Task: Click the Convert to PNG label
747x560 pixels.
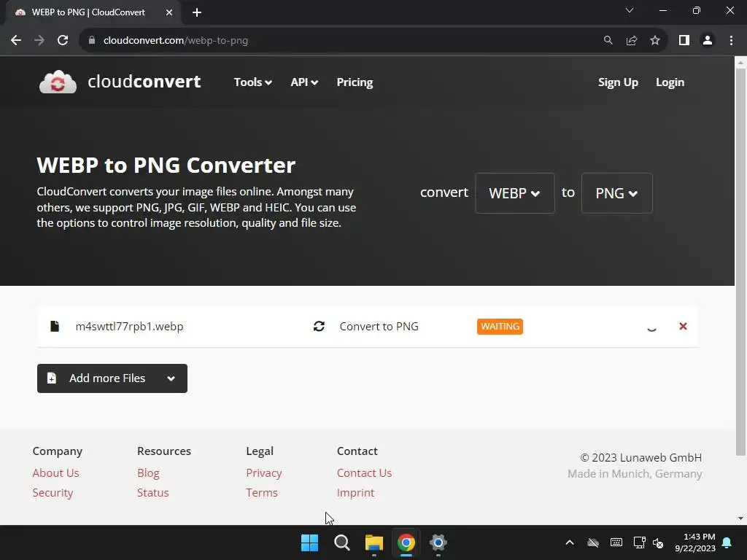Action: (x=379, y=326)
